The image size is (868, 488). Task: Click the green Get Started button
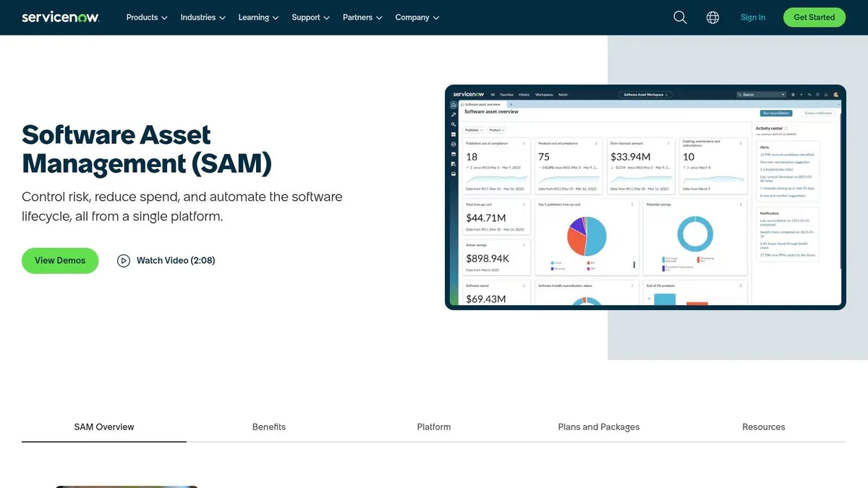pyautogui.click(x=814, y=17)
